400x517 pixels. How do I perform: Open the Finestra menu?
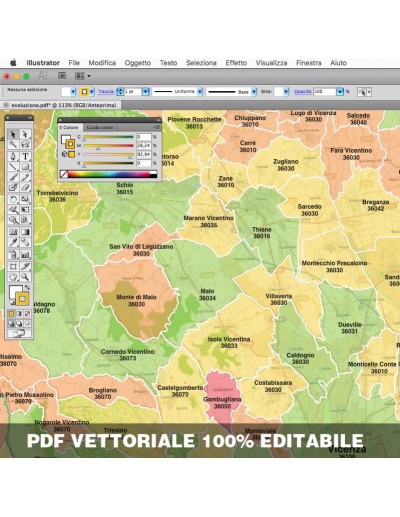pyautogui.click(x=309, y=63)
